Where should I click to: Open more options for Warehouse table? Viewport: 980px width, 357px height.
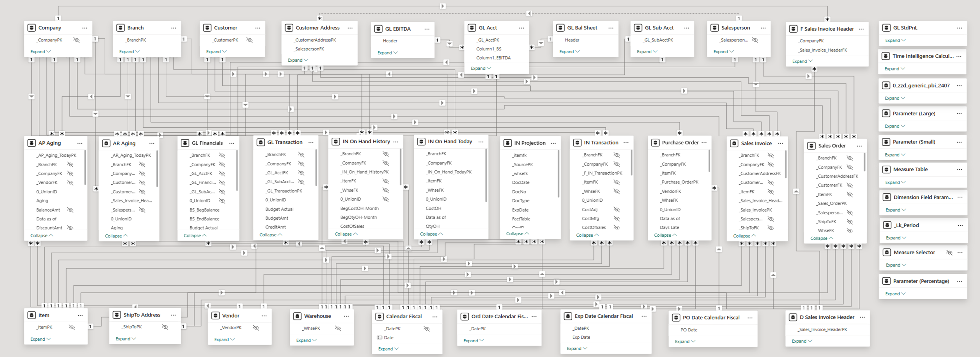click(x=346, y=316)
